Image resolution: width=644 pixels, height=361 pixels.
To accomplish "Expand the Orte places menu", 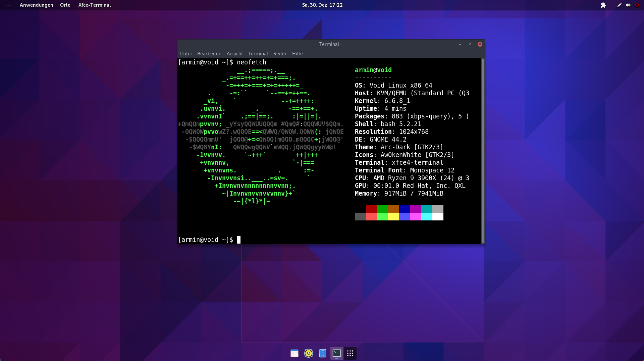I will pyautogui.click(x=65, y=5).
